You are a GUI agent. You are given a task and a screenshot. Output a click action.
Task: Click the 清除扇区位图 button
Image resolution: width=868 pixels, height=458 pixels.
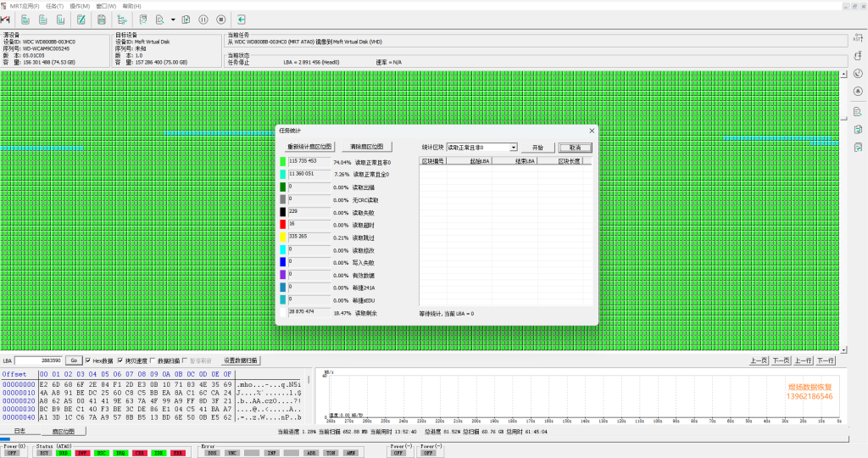tap(366, 147)
